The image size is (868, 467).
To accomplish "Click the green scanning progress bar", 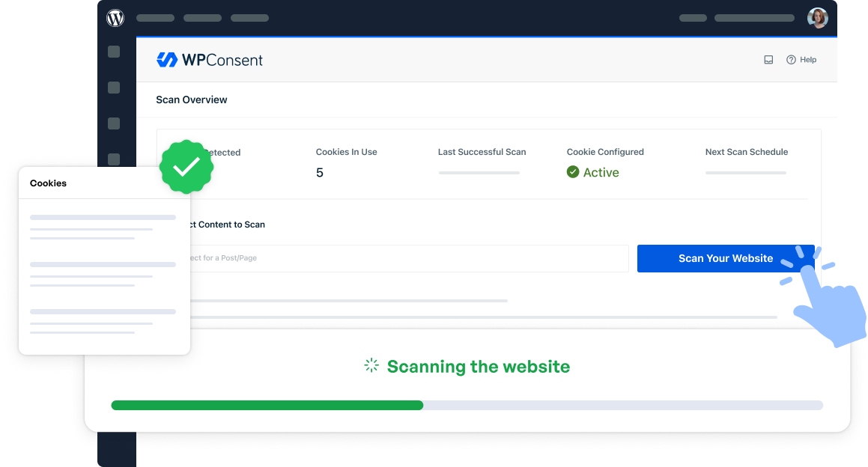I will tap(267, 406).
